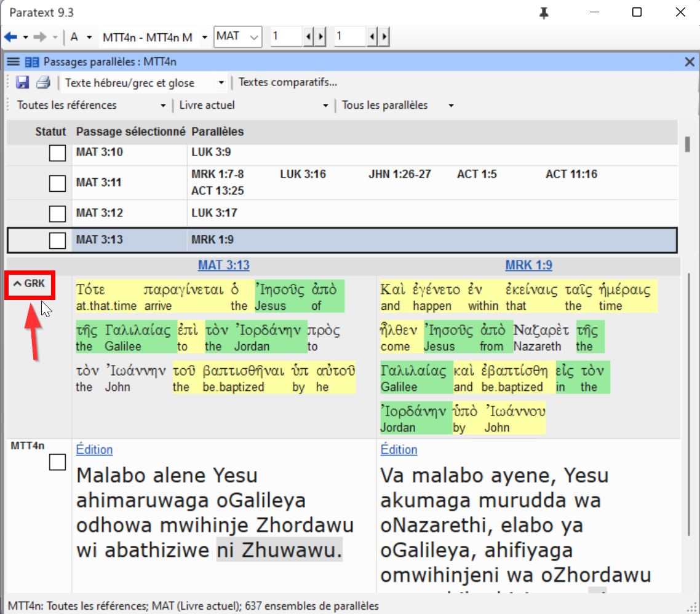Image resolution: width=700 pixels, height=614 pixels.
Task: Click parallel reference LUK 3:17
Action: point(214,213)
